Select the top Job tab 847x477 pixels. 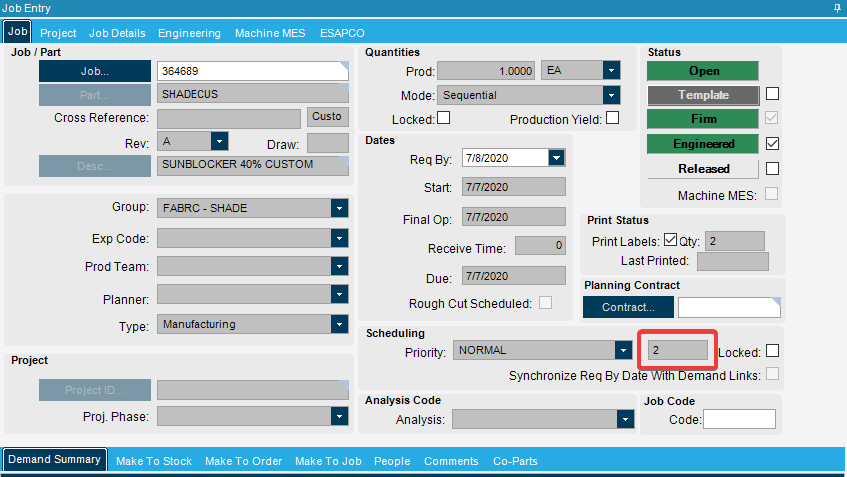point(17,31)
